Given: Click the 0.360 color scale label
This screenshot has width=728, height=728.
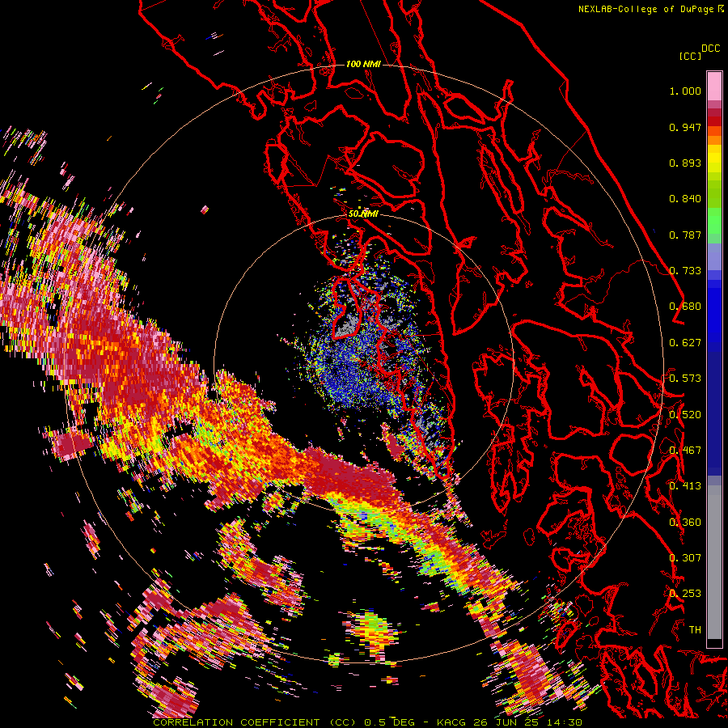Looking at the screenshot, I should click(x=685, y=523).
